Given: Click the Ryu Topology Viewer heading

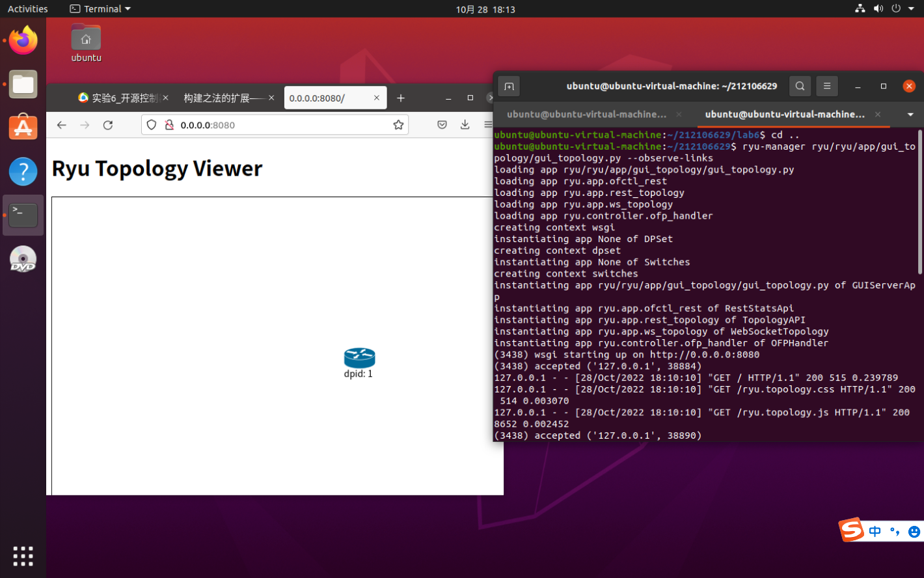Looking at the screenshot, I should coord(157,169).
